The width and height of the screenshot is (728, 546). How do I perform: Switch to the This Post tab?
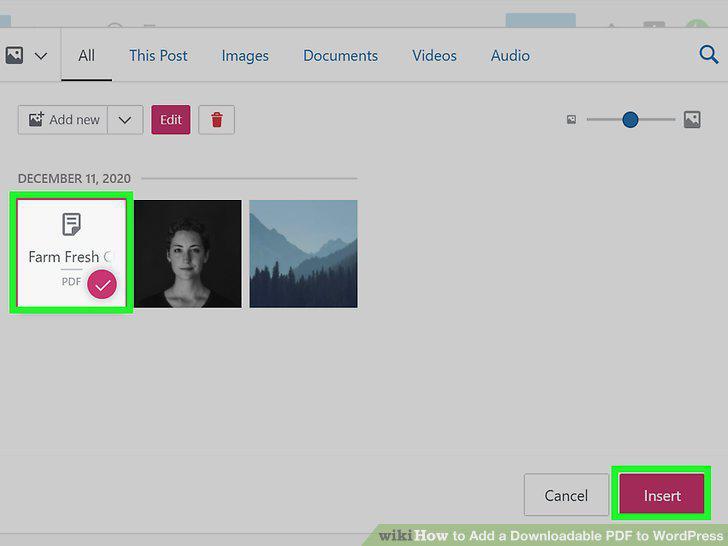coord(158,56)
